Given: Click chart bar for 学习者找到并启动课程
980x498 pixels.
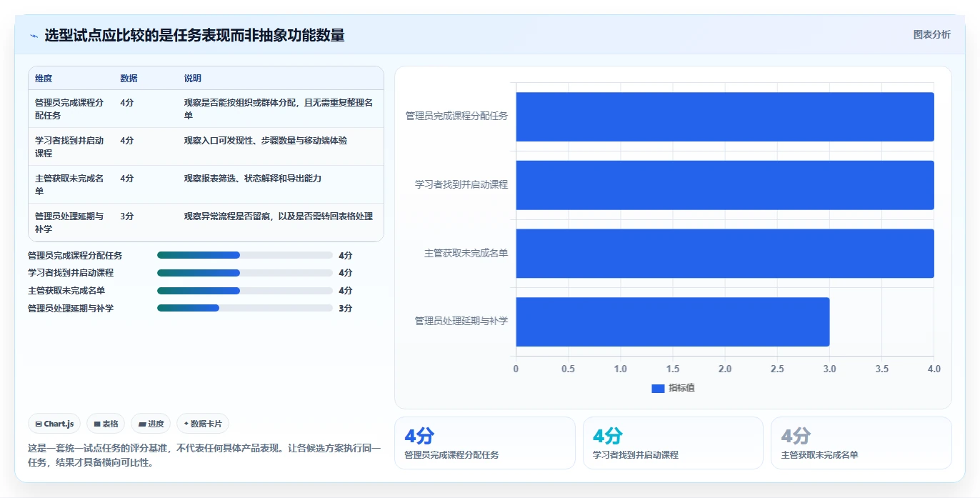Looking at the screenshot, I should click(725, 185).
